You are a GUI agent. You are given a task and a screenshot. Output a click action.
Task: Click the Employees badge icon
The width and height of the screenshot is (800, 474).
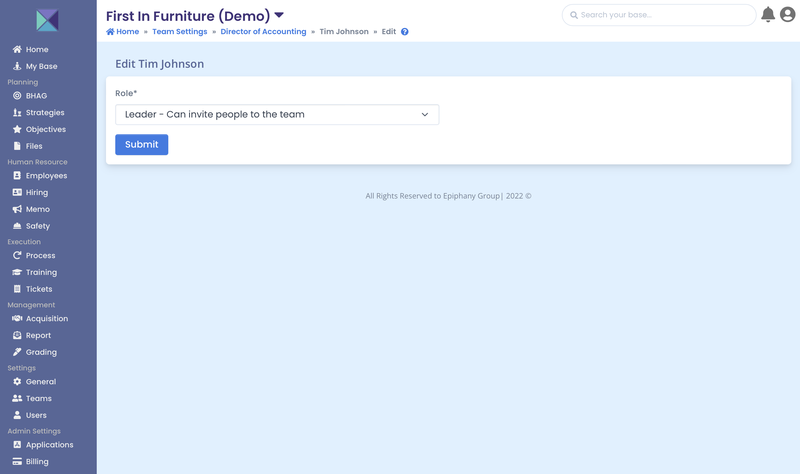(17, 176)
